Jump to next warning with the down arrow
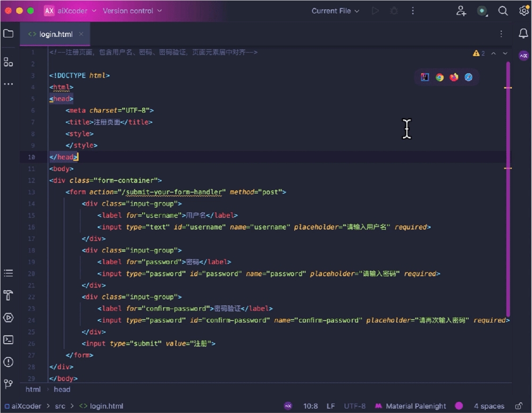 [505, 53]
